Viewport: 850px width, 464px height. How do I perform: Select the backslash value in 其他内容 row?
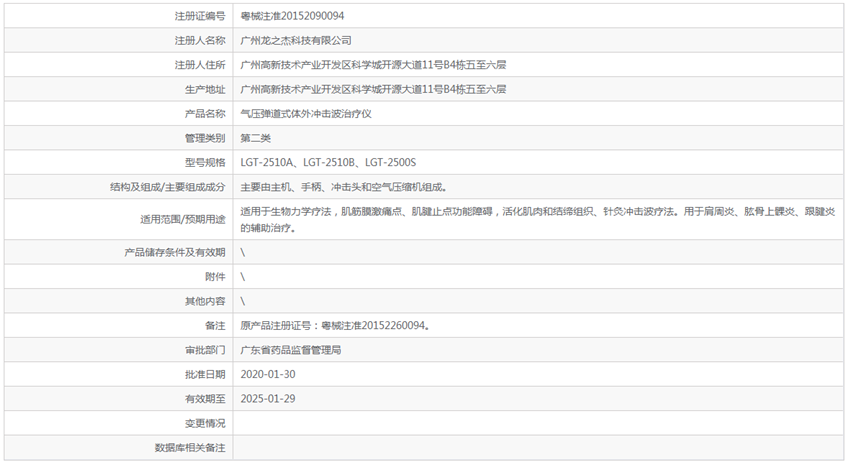(243, 301)
